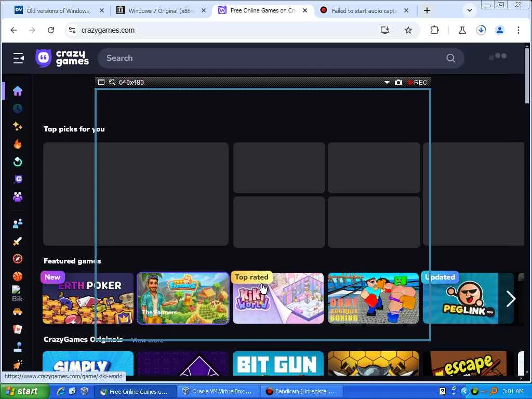Open the Earth Poker game thumbnail
This screenshot has width=532, height=399.
pos(88,298)
